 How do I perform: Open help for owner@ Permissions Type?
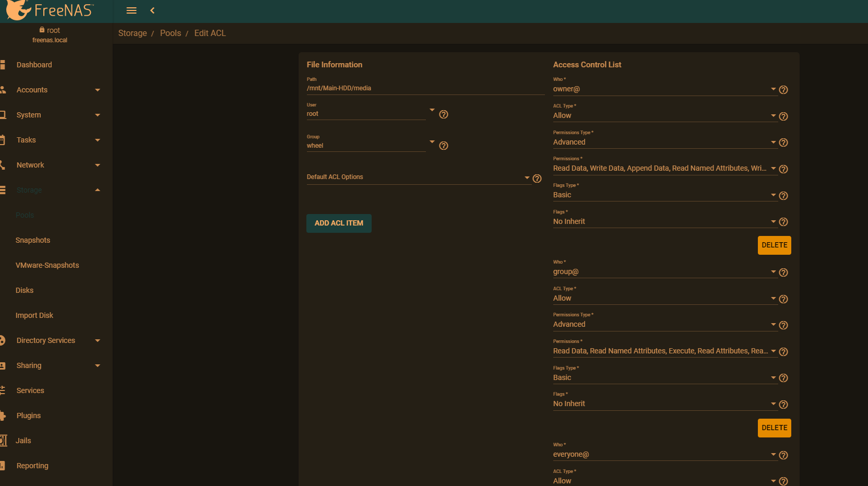(783, 143)
